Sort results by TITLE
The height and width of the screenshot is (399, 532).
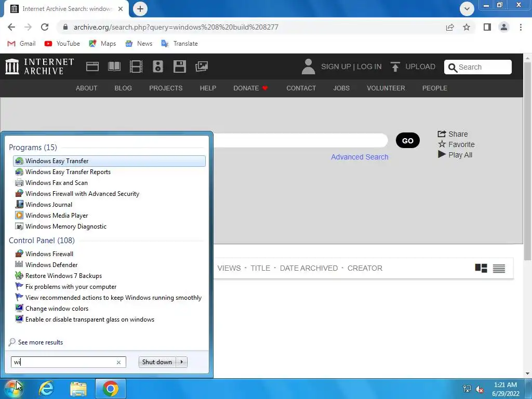coord(260,268)
